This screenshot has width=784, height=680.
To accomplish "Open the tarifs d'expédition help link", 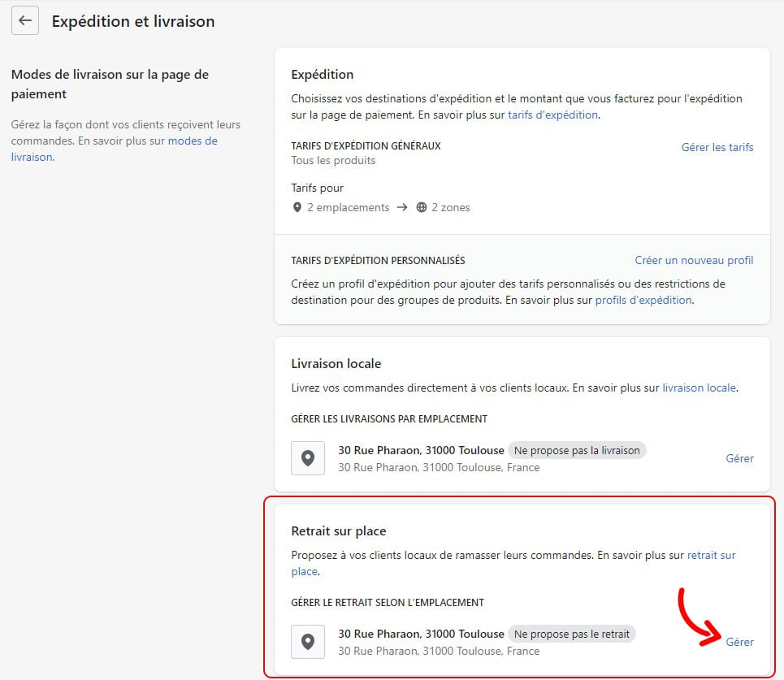I will pyautogui.click(x=552, y=115).
